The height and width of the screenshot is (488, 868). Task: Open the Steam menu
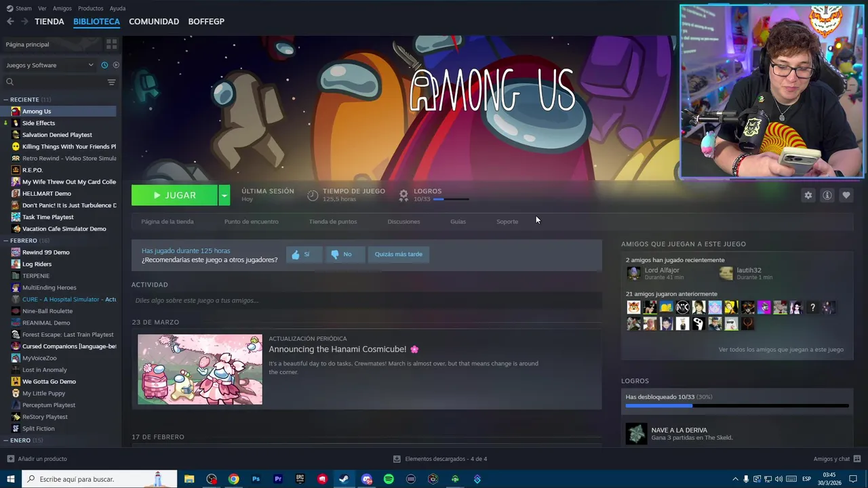[19, 8]
